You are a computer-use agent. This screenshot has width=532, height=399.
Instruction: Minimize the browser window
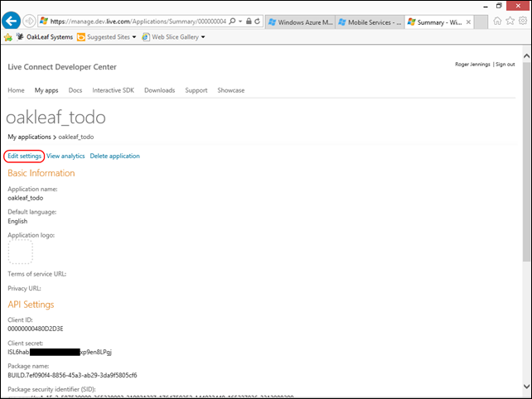click(486, 6)
